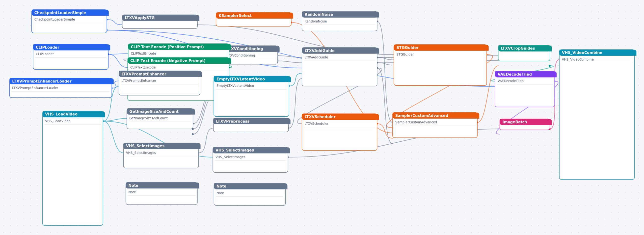Select the KSamplerSelect node header
Viewport: 644px width, 235px height.
pos(254,16)
